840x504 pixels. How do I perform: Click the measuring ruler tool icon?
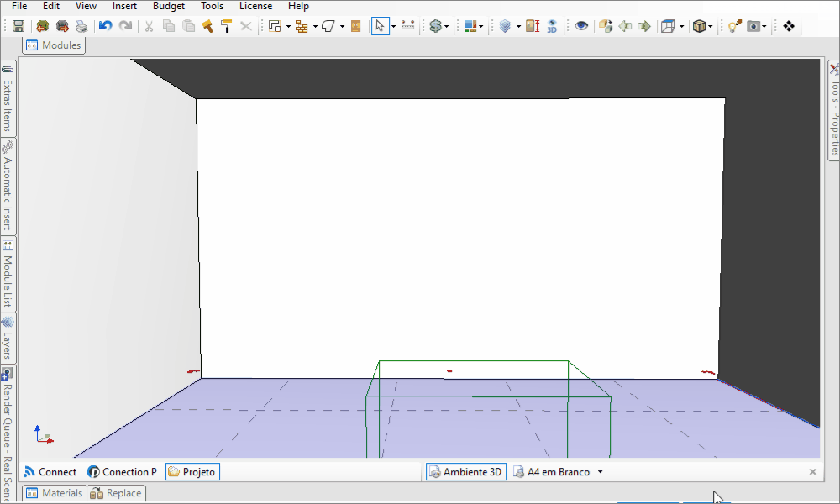tap(407, 26)
